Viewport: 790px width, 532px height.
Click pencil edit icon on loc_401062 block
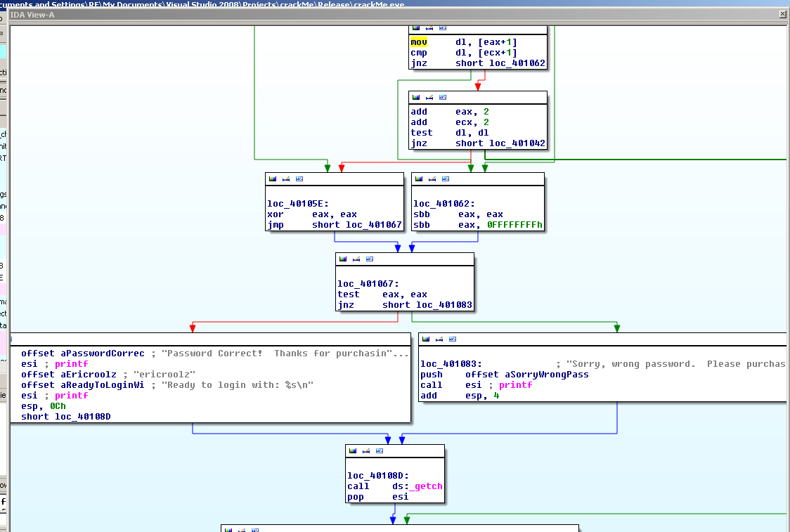432,179
